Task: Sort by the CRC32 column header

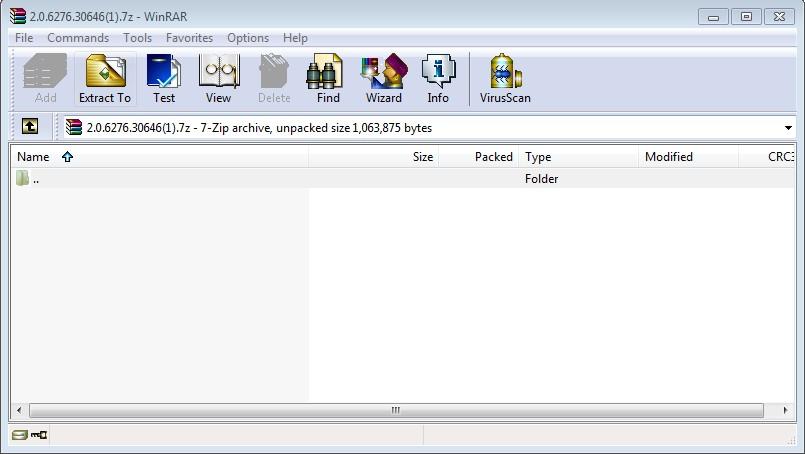Action: point(767,157)
